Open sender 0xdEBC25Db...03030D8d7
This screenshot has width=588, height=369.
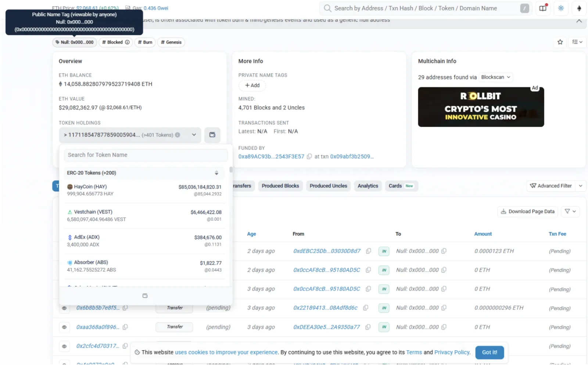point(327,251)
